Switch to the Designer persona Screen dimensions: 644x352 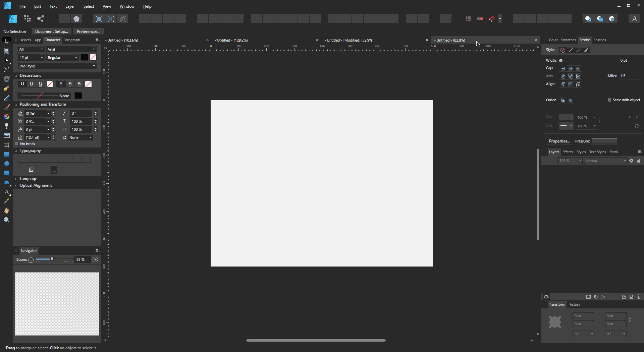(x=13, y=19)
